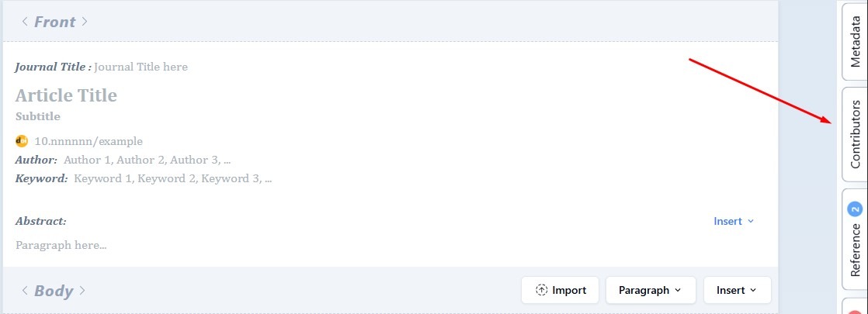Click the left chevron beside Body
Viewport: 868px width, 314px height.
click(x=25, y=291)
